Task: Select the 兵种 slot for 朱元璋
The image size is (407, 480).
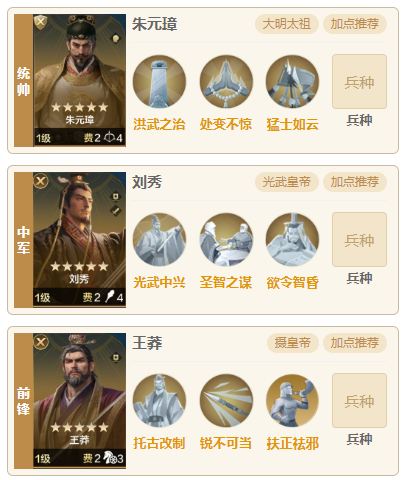Action: (x=359, y=82)
